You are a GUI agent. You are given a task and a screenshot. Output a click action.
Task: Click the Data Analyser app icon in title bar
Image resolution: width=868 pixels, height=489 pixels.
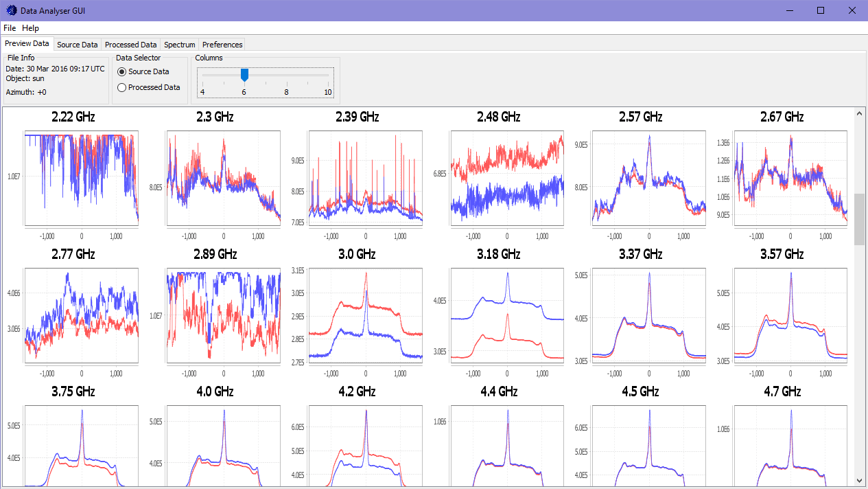pyautogui.click(x=11, y=10)
